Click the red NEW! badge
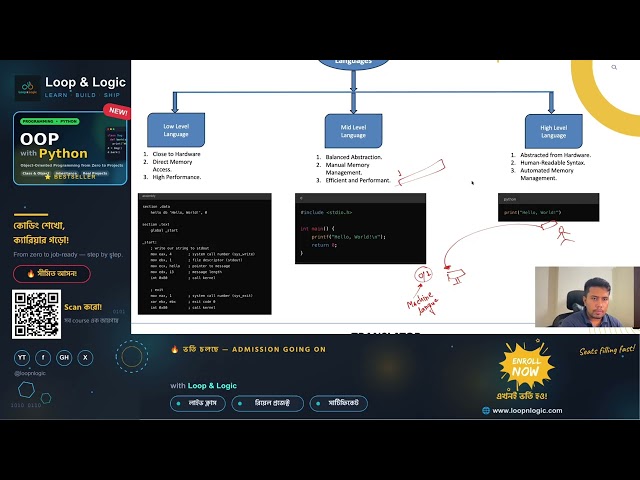This screenshot has width=640, height=480. [118, 111]
